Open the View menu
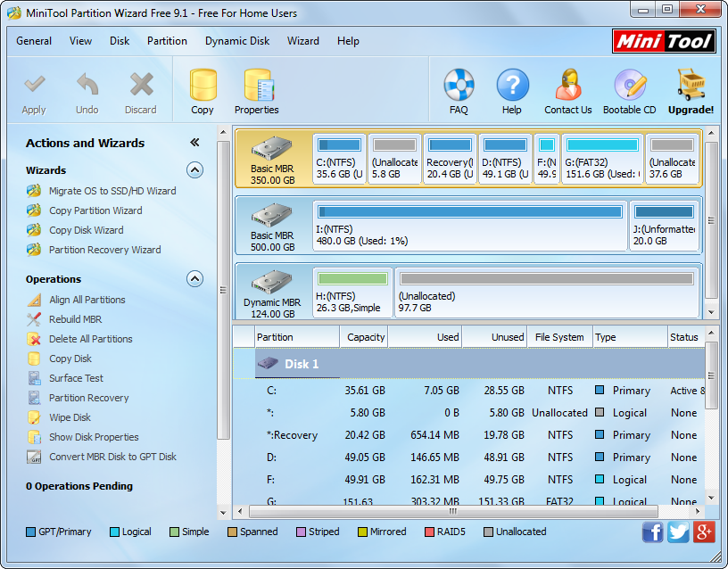The height and width of the screenshot is (569, 728). 80,41
